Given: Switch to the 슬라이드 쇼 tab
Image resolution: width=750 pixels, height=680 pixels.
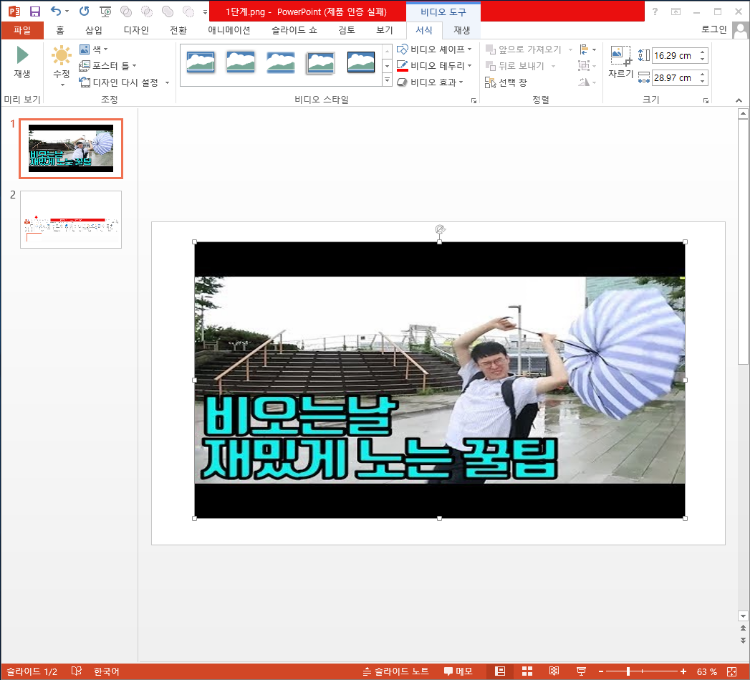Looking at the screenshot, I should (294, 30).
